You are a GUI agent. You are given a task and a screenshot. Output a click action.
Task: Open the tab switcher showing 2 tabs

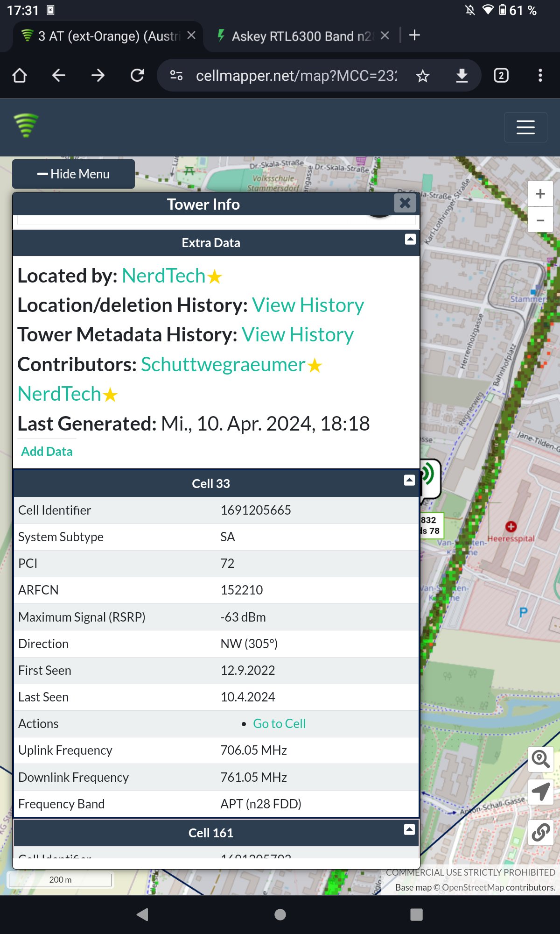tap(501, 76)
